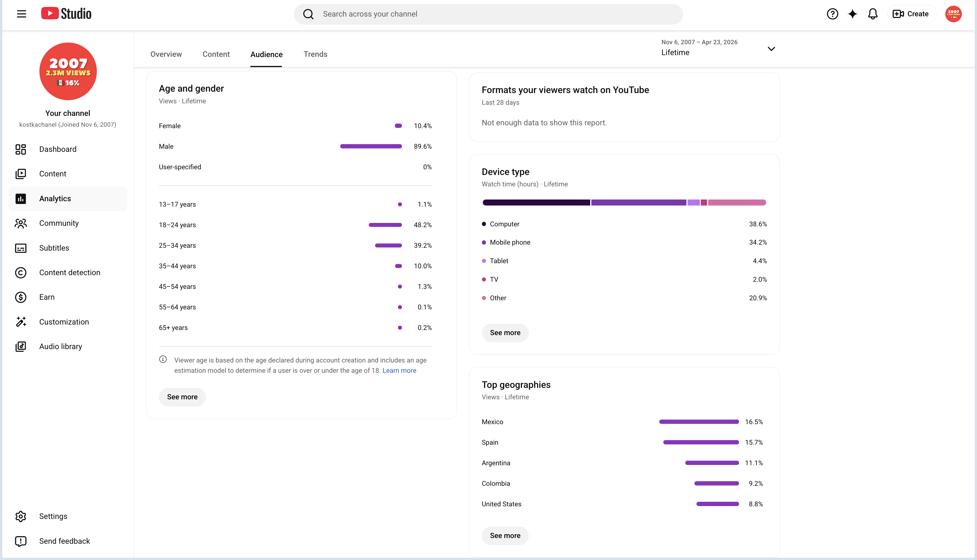Viewport: 977px width, 560px height.
Task: Click the Dashboard sidebar icon
Action: [x=21, y=149]
